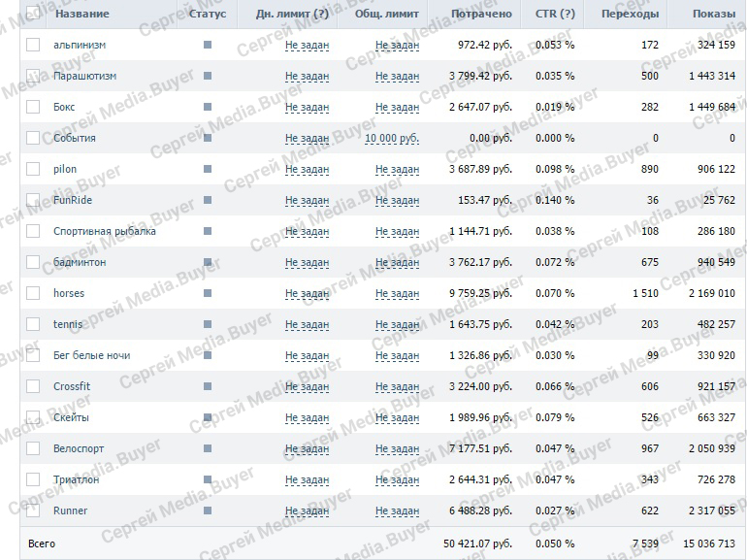The width and height of the screenshot is (747, 560).
Task: Sort by Название column header
Action: pos(82,14)
